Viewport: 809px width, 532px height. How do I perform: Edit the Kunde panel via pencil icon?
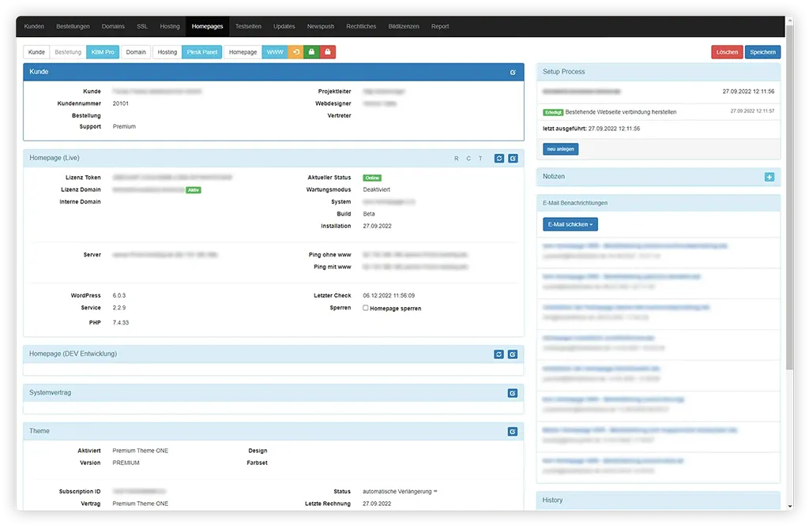(513, 72)
